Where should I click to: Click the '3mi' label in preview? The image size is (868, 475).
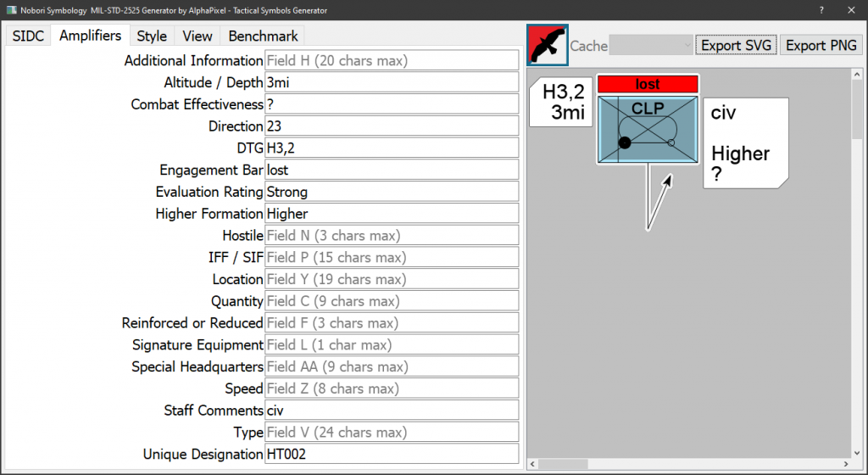[568, 112]
